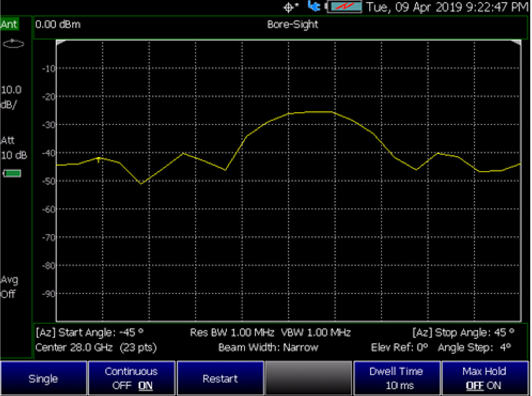Click the [Az] Stop Angle: 45° value
The image size is (532, 396).
tap(463, 332)
